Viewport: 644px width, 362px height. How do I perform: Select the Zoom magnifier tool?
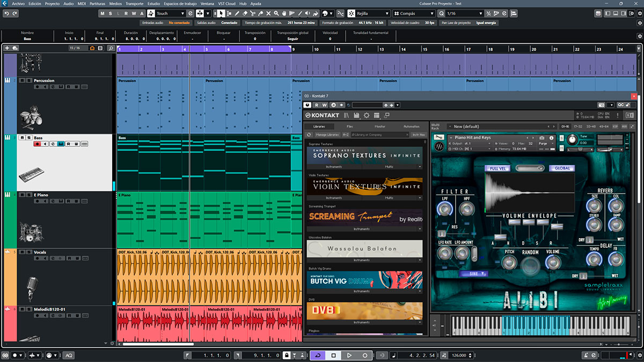[x=276, y=13]
